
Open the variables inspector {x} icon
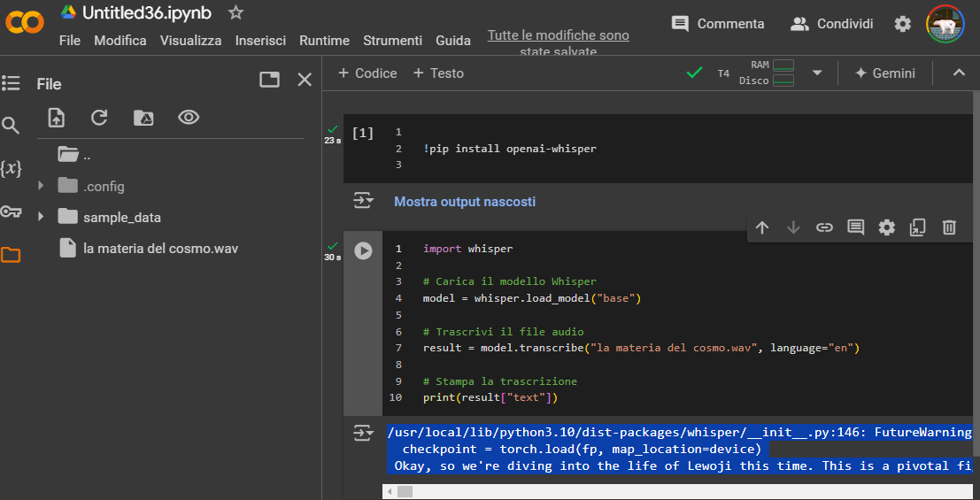coord(11,168)
